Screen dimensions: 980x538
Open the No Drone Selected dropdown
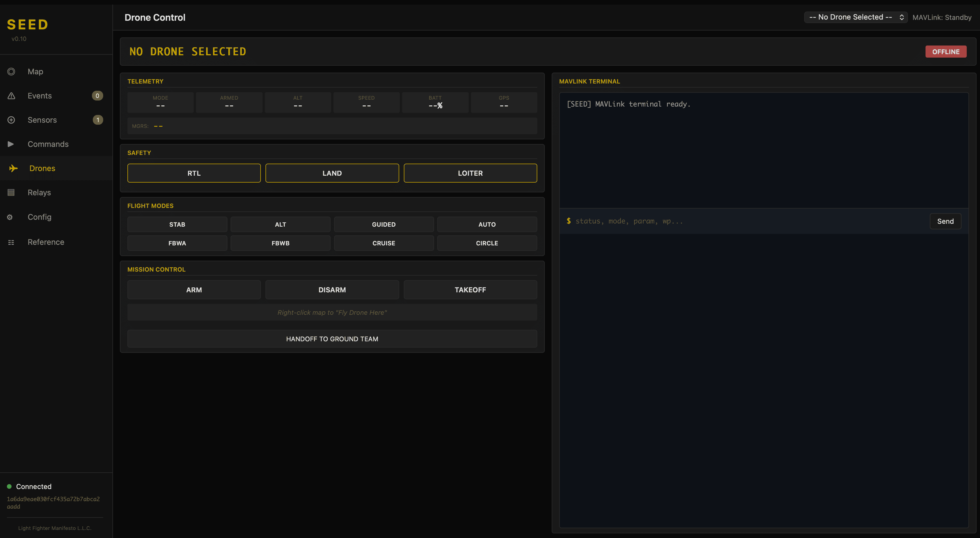855,17
